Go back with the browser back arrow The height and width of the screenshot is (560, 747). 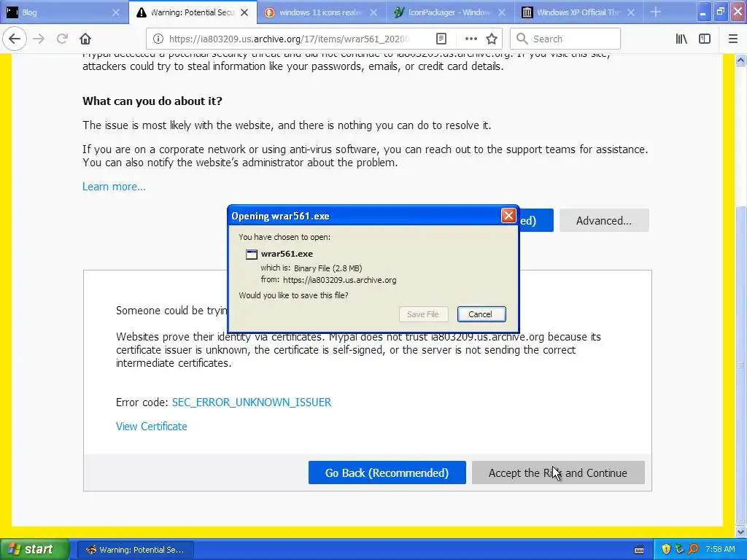click(15, 39)
